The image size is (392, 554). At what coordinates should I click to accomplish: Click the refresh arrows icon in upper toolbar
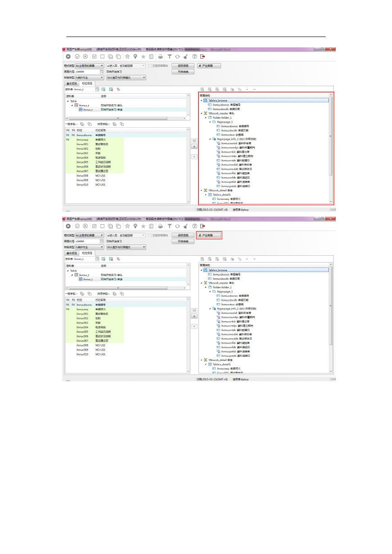[177, 56]
